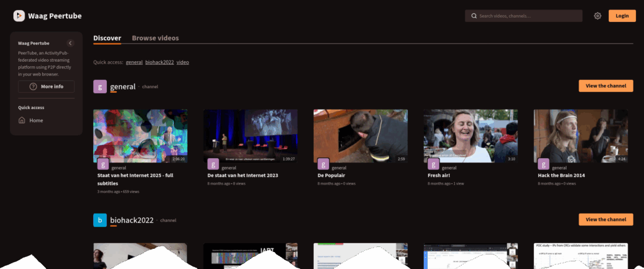The width and height of the screenshot is (644, 269).
Task: Open the general channel avatar icon
Action: (x=99, y=86)
